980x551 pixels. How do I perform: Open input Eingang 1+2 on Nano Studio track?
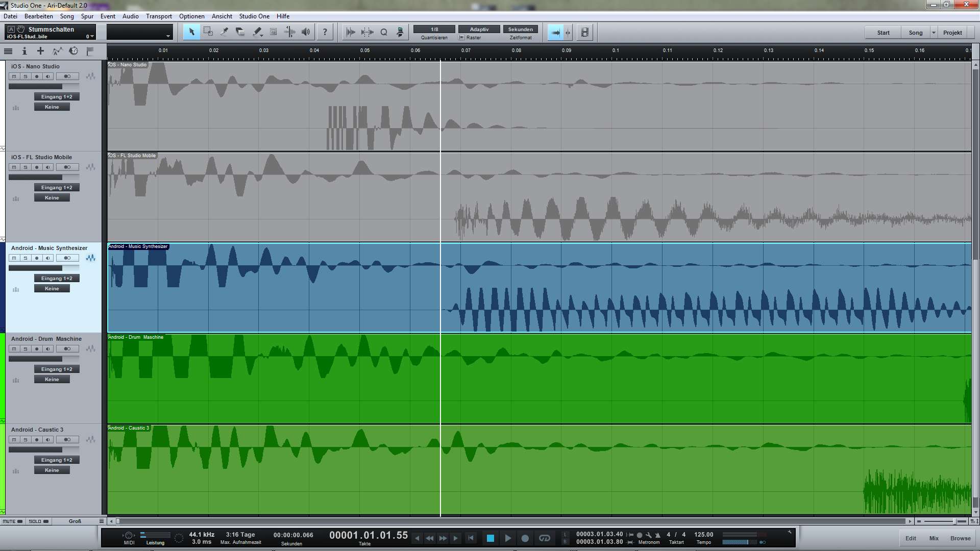pos(57,97)
